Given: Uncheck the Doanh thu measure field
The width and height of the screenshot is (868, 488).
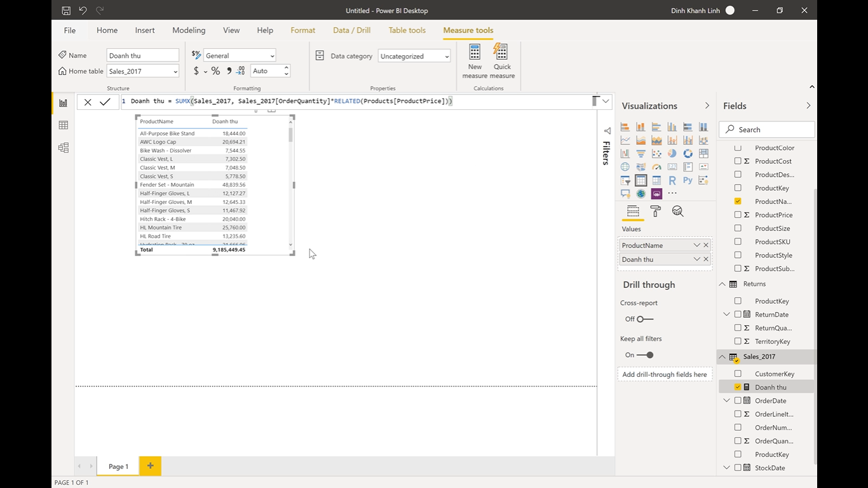Looking at the screenshot, I should (738, 387).
